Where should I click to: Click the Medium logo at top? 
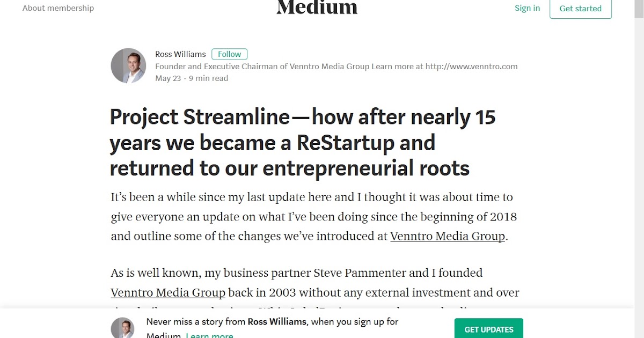pyautogui.click(x=317, y=8)
